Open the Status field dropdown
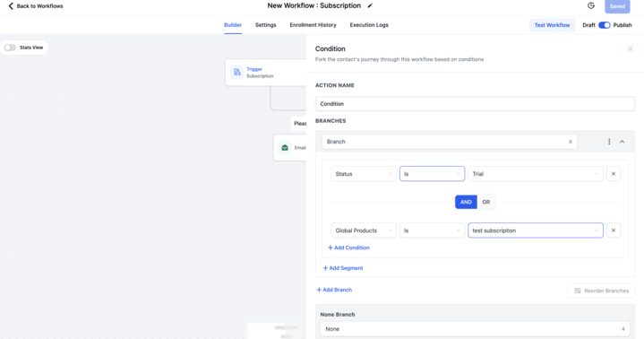This screenshot has height=339, width=644. tap(364, 174)
